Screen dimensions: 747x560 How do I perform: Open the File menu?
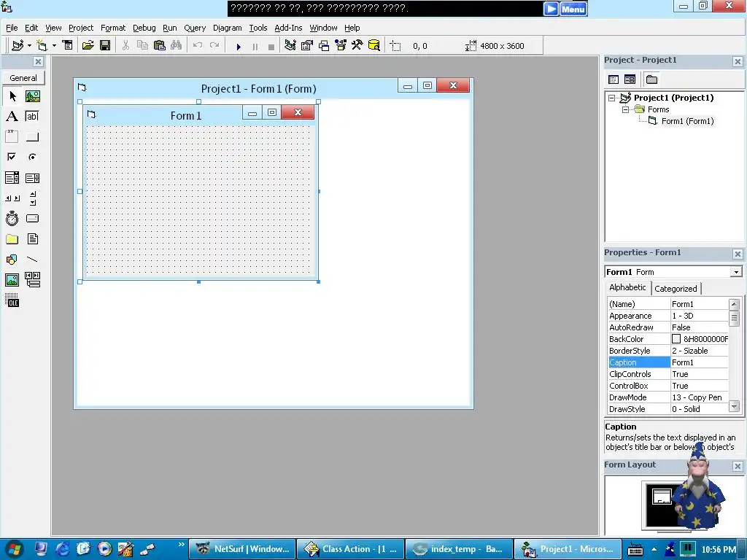click(12, 28)
